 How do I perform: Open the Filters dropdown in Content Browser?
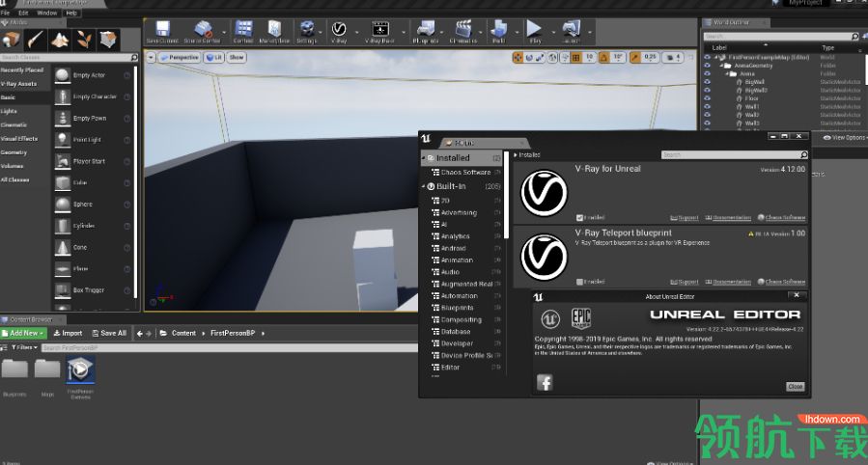(24, 347)
